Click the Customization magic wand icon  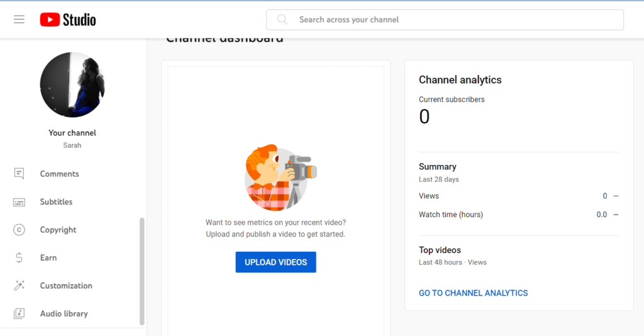19,286
